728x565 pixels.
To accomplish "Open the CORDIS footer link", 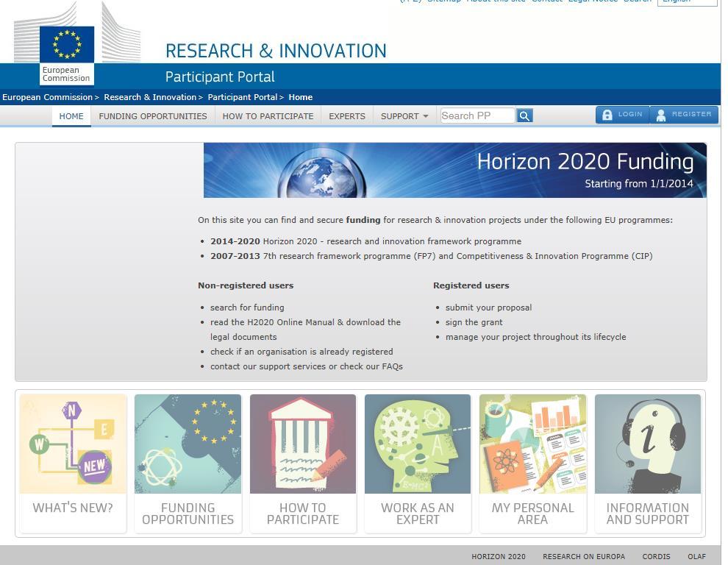I will coord(656,557).
